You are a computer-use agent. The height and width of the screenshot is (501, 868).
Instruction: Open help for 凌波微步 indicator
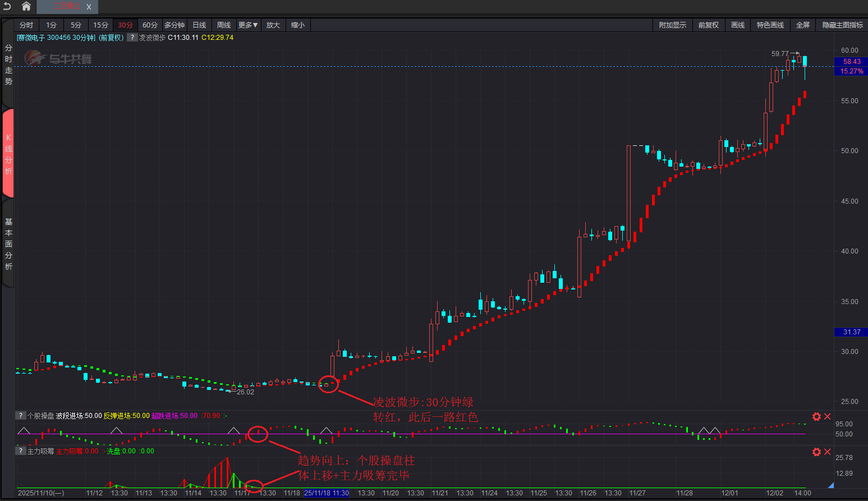pos(132,38)
